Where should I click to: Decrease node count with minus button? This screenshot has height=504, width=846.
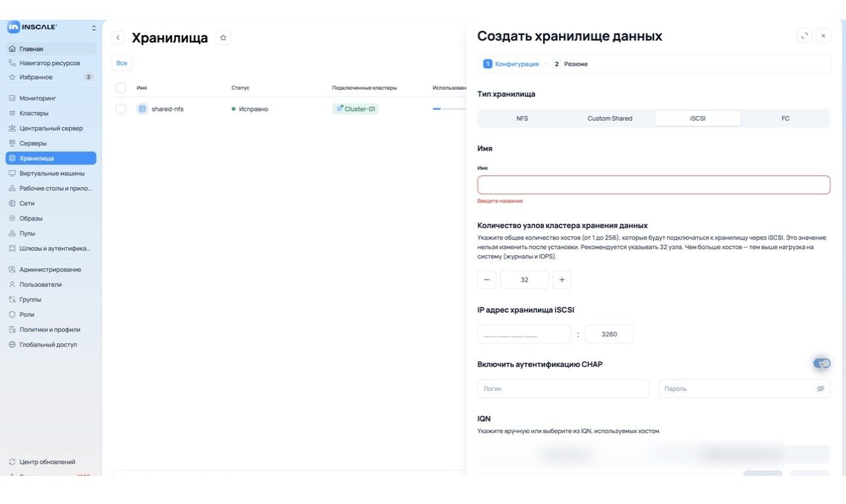tap(487, 280)
